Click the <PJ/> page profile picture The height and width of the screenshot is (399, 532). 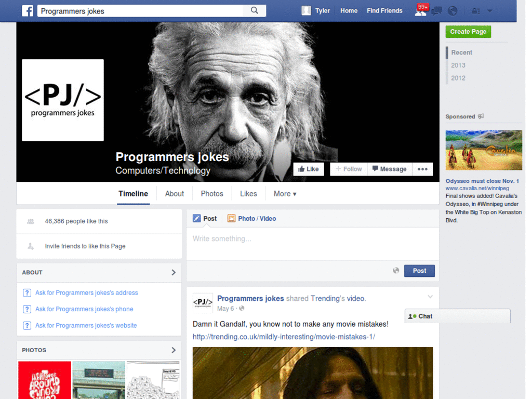pos(63,100)
